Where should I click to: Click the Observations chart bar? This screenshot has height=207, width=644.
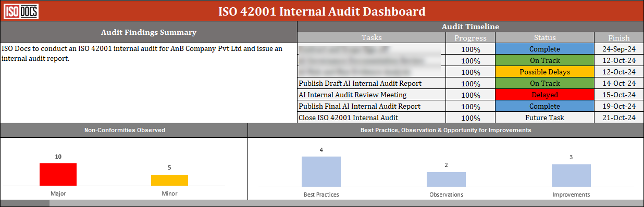click(x=446, y=179)
